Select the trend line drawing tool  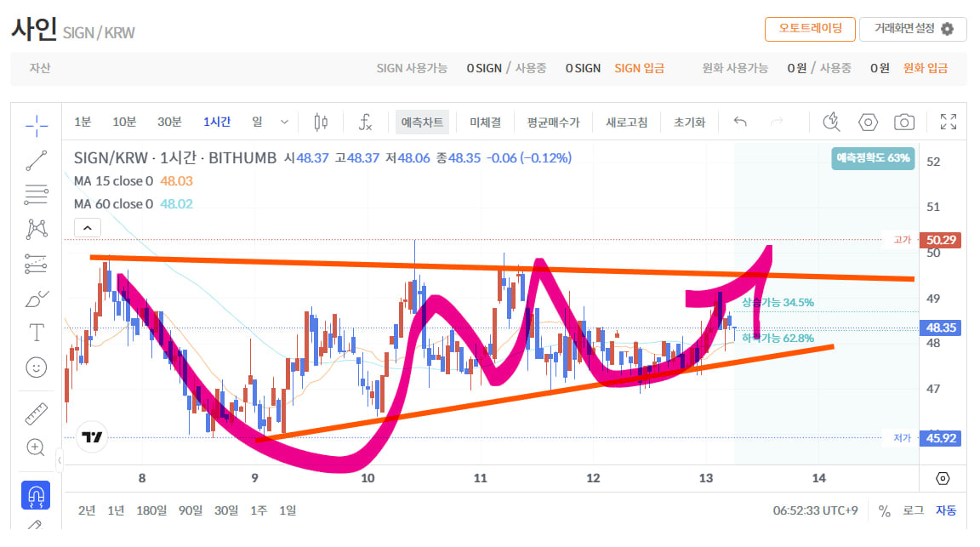(37, 160)
